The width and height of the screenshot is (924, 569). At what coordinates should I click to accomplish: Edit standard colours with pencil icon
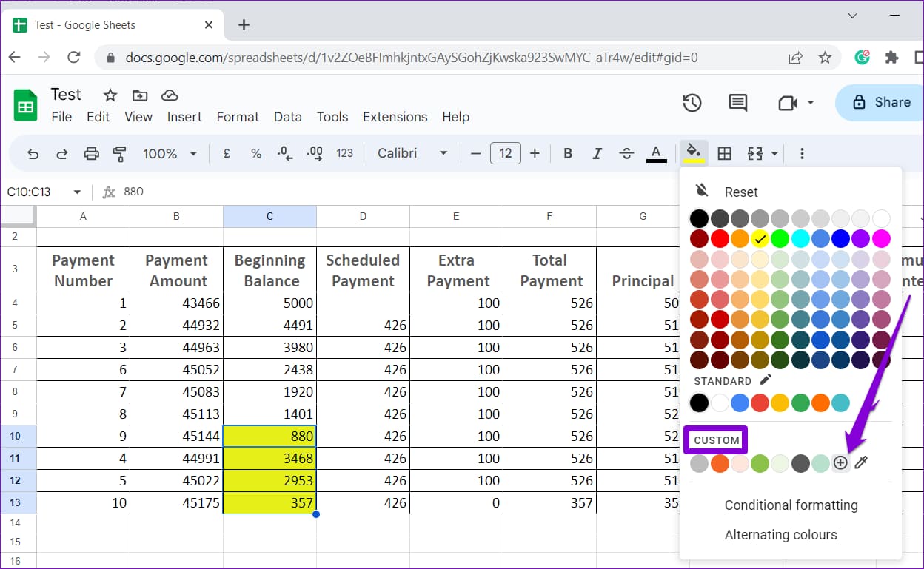coord(766,380)
